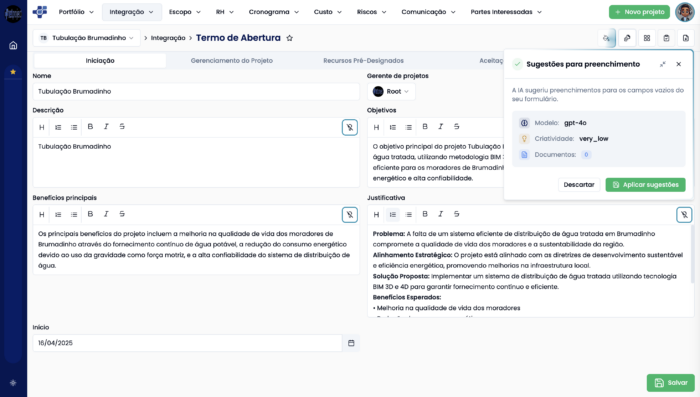The height and width of the screenshot is (397, 700).
Task: Toggle ordered list in Justificativa editor
Action: tap(392, 214)
